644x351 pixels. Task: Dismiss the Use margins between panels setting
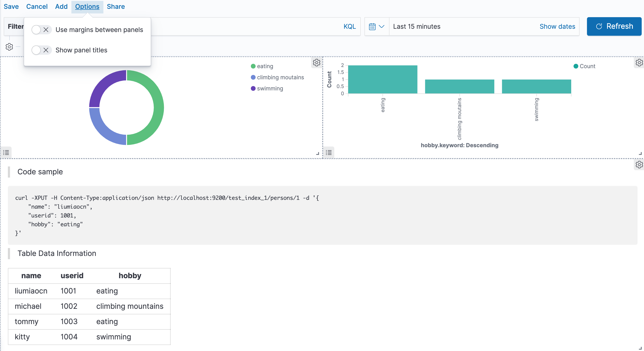pyautogui.click(x=46, y=29)
